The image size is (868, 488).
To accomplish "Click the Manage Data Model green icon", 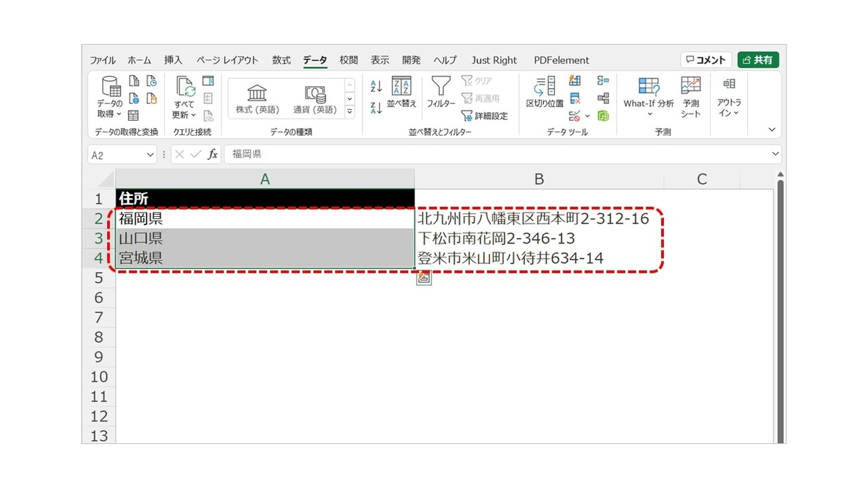I will tap(603, 116).
